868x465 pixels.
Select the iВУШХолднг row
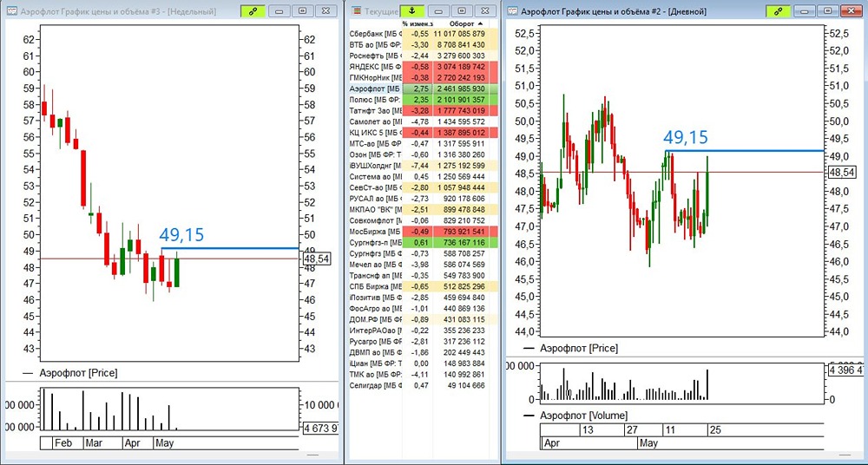coord(422,166)
